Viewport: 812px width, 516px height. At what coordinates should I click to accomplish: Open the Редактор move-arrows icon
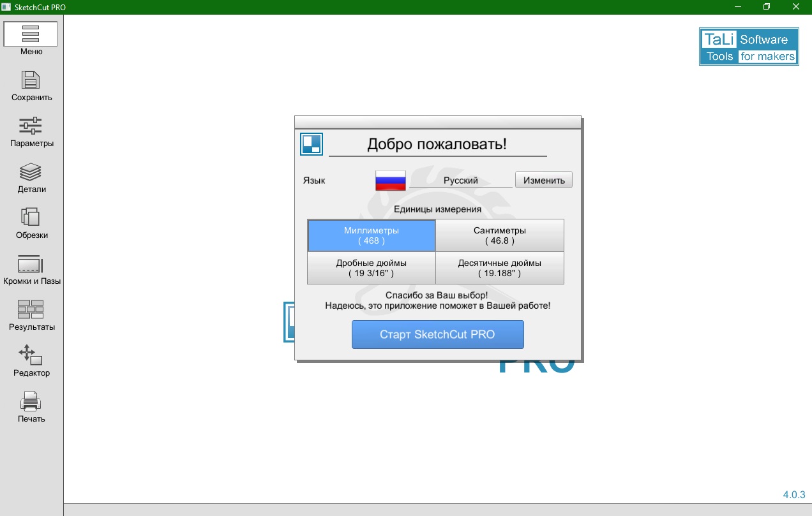[31, 355]
